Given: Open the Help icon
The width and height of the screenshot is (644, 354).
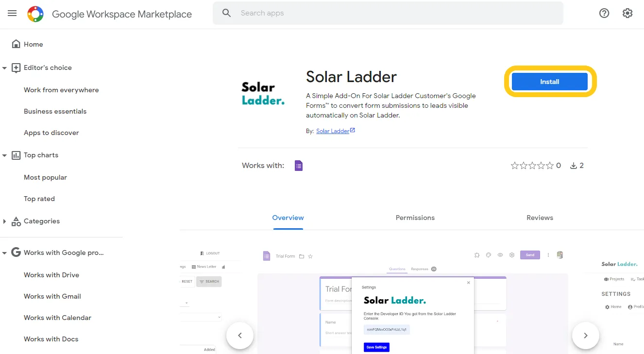Looking at the screenshot, I should (604, 14).
